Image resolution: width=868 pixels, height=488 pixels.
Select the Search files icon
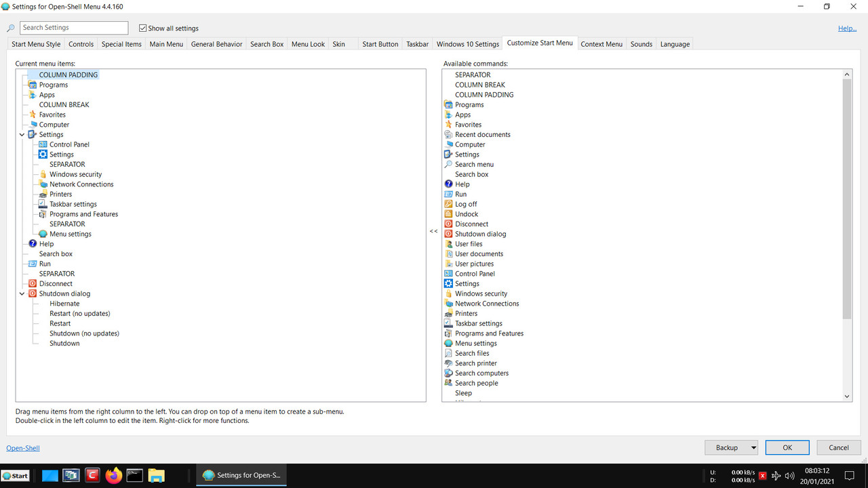click(448, 353)
